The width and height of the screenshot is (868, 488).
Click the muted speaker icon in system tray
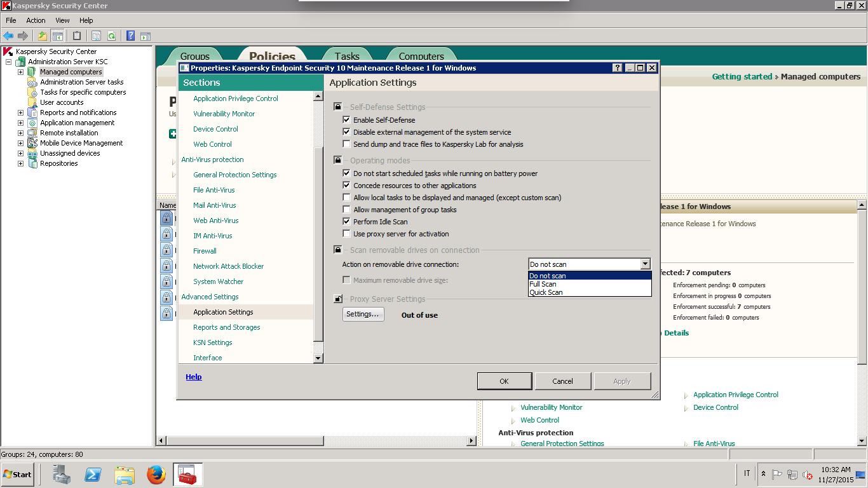808,475
